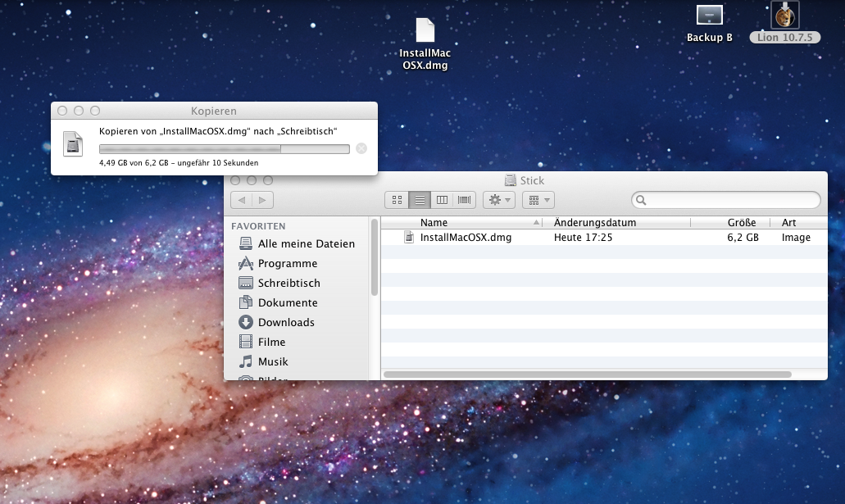Viewport: 845px width, 504px height.
Task: Switch Finder to column view
Action: [x=443, y=200]
